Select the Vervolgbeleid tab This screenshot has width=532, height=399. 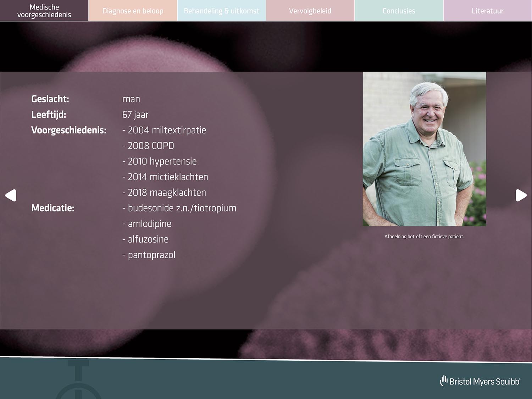coord(310,11)
